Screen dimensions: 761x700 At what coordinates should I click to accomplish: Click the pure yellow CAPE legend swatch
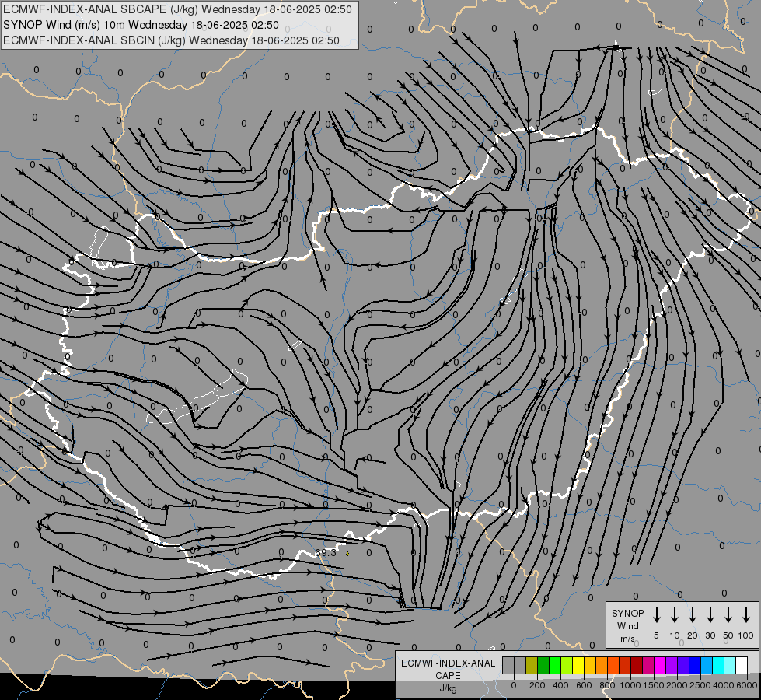pos(578,665)
